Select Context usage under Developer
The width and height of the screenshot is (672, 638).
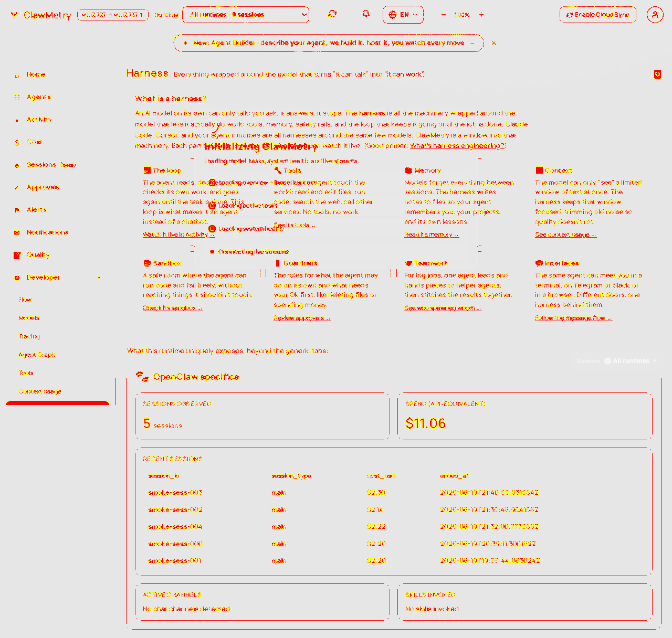(40, 391)
